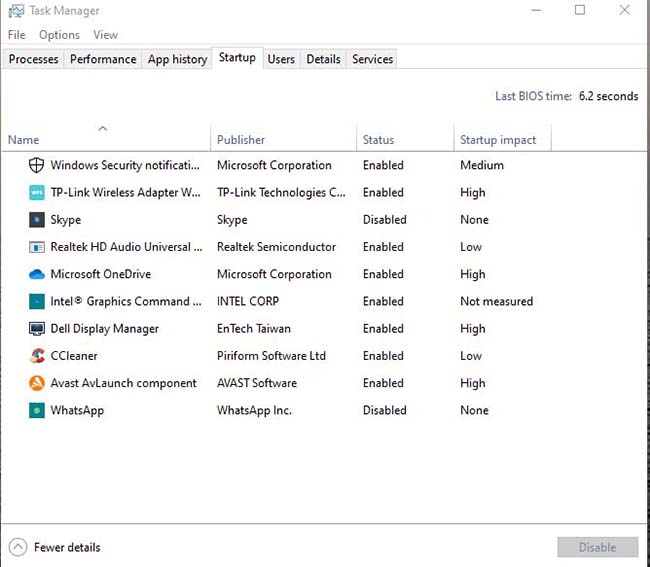650x567 pixels.
Task: Click the Skype app icon
Action: [36, 220]
